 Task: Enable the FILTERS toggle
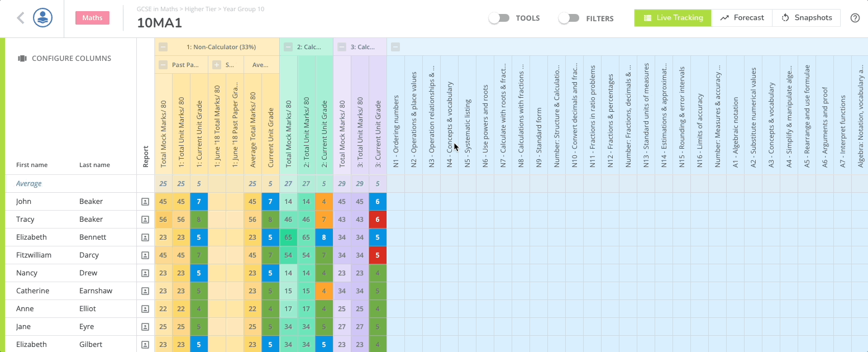[x=569, y=17]
